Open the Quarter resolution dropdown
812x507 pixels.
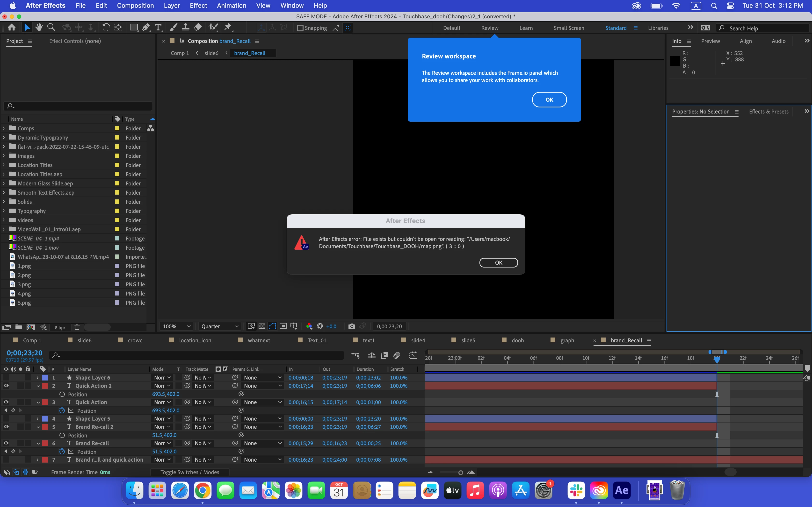[219, 326]
